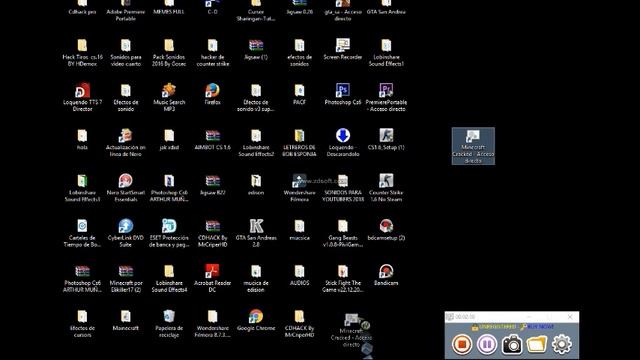Select the Screen Recorder shortcut
640x360 pixels.
pyautogui.click(x=343, y=49)
